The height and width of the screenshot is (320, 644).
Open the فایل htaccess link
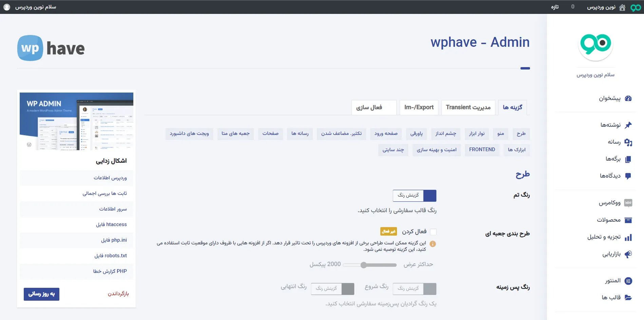(x=111, y=225)
